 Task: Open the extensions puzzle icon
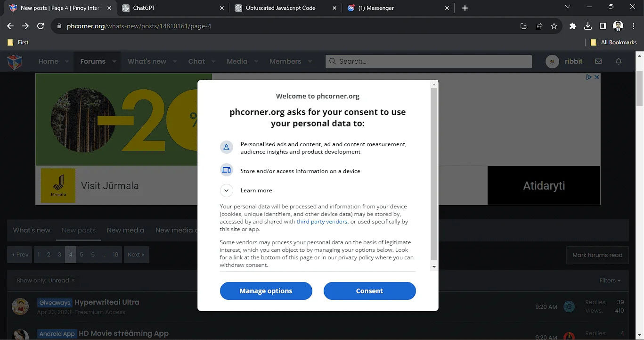point(573,26)
